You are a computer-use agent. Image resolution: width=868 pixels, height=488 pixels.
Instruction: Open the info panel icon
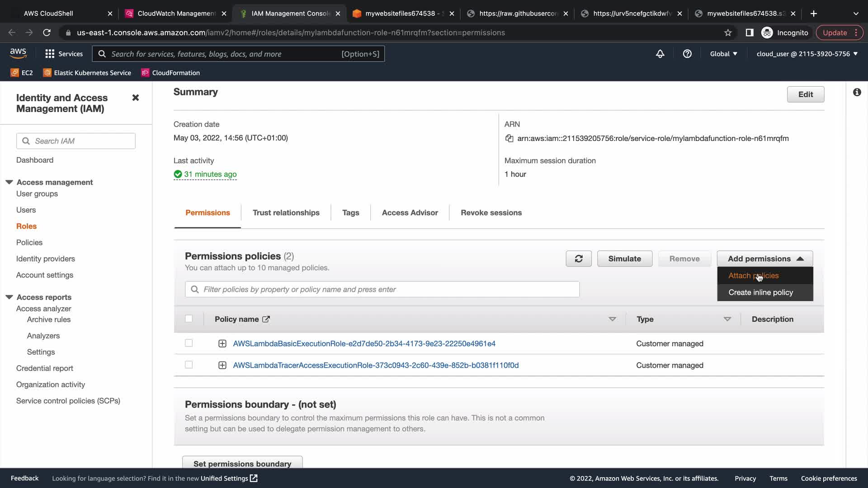tap(857, 92)
